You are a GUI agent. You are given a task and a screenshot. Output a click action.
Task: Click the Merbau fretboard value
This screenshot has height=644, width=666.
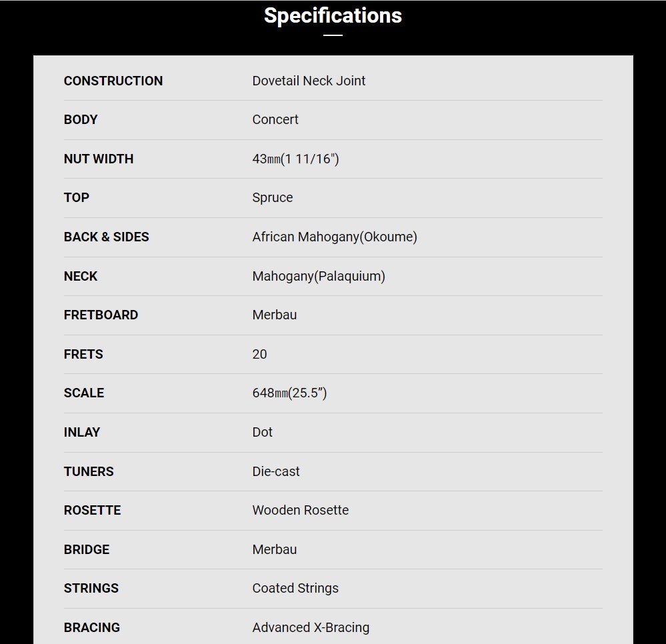(x=275, y=315)
